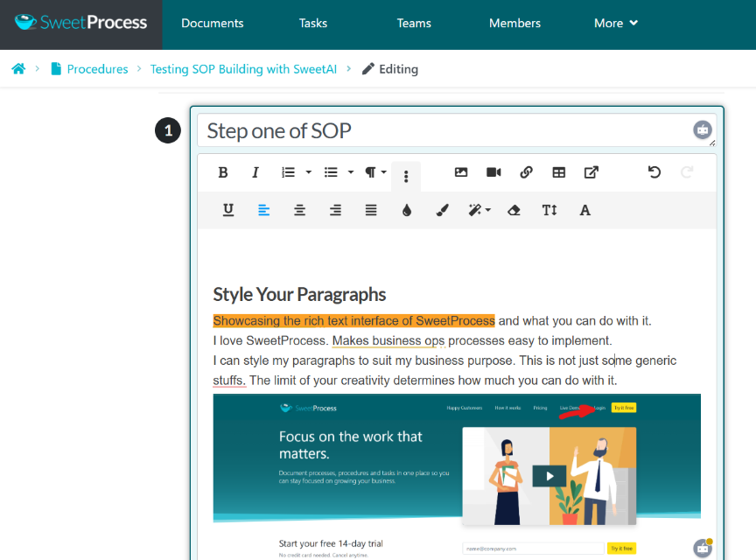Insert a table using the table icon
Viewport: 756px width, 560px height.
[x=559, y=172]
